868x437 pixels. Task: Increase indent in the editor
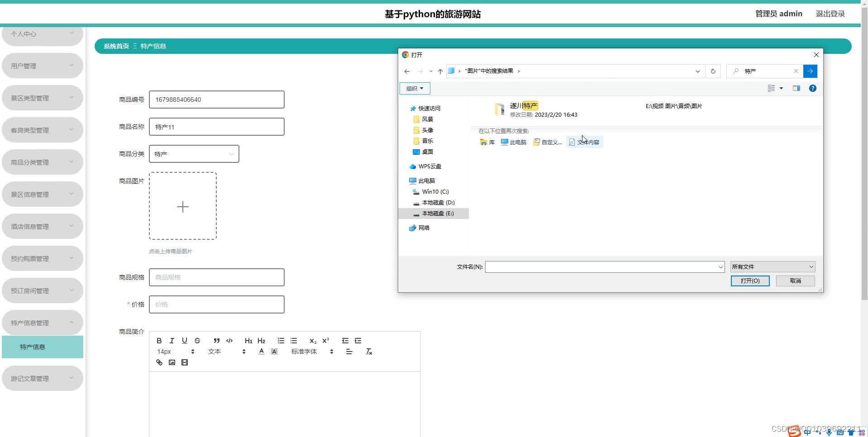tap(358, 341)
